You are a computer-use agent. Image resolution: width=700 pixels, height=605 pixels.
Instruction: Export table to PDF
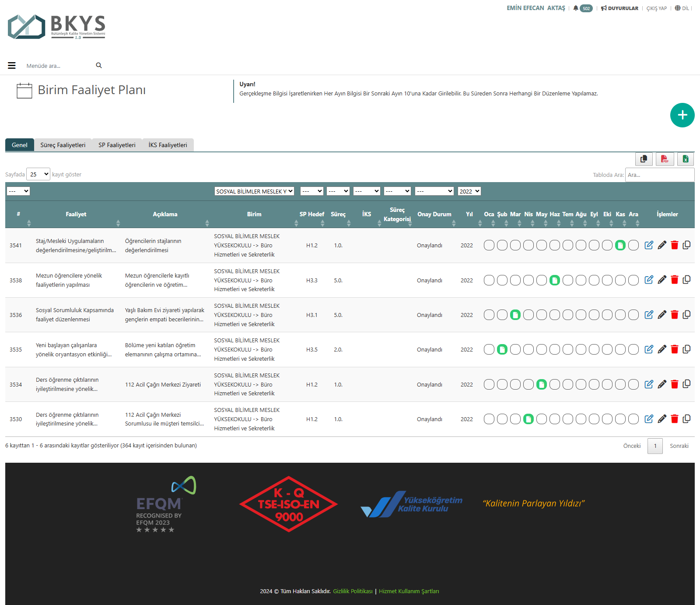point(665,159)
